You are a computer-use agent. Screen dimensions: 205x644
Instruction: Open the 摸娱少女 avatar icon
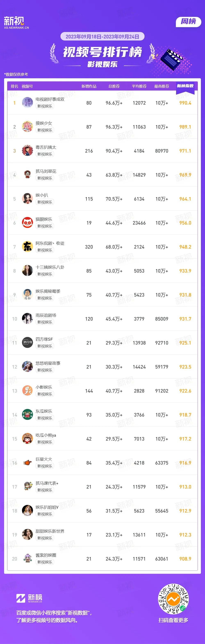pyautogui.click(x=27, y=127)
